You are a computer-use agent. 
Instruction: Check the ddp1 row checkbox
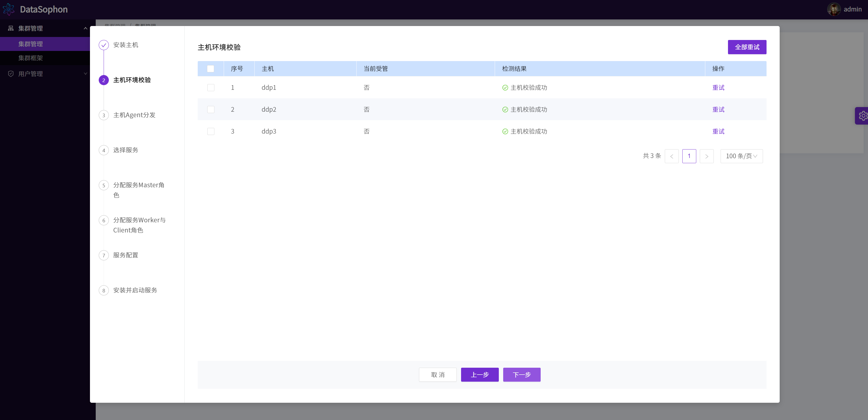[x=211, y=88]
